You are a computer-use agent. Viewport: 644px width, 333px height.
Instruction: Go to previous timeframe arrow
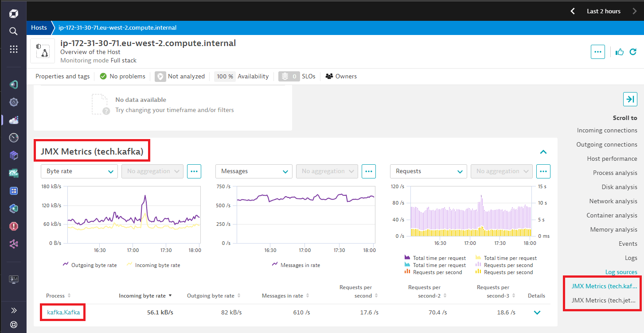573,11
